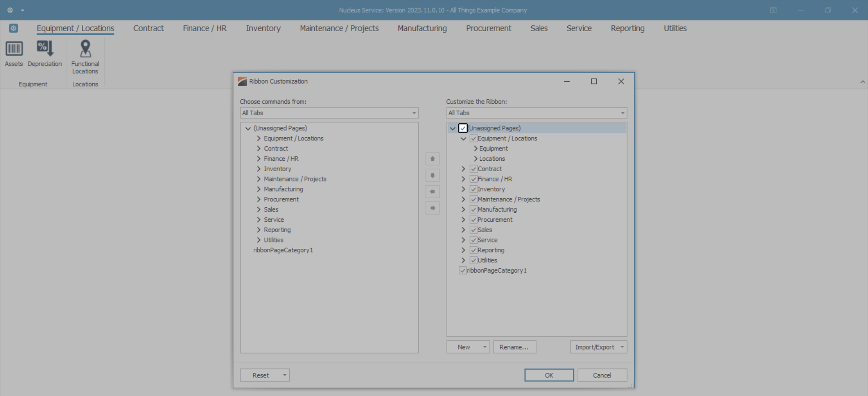
Task: Uncheck the Finance / HR checkbox
Action: pyautogui.click(x=474, y=179)
